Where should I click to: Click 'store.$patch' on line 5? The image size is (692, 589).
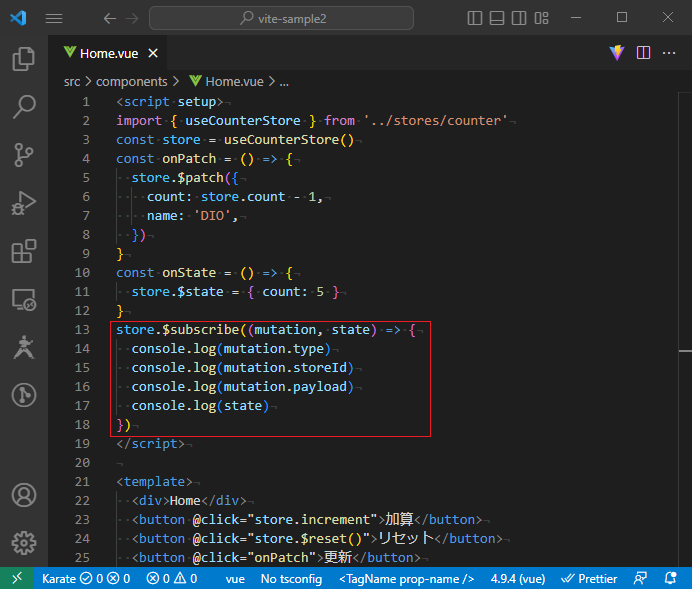pos(177,178)
